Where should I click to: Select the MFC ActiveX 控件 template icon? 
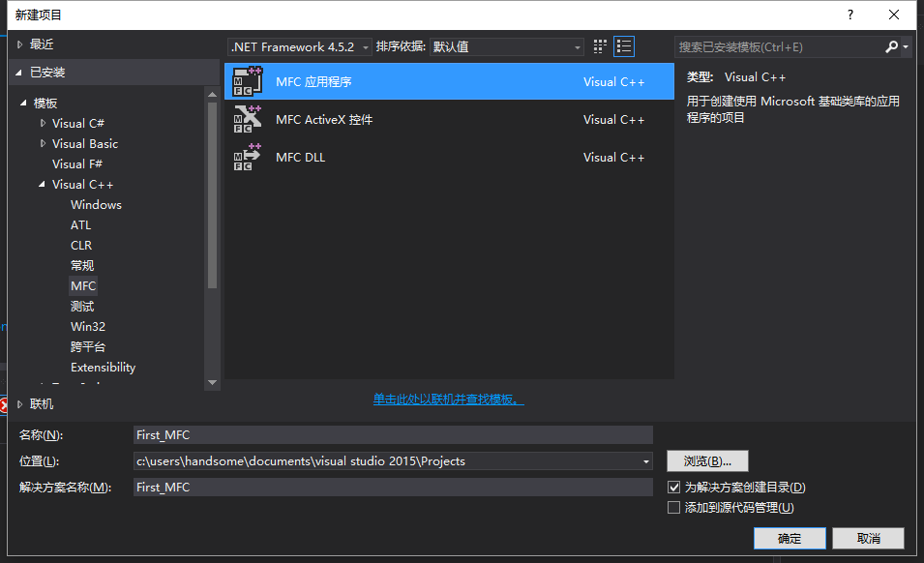tap(248, 119)
